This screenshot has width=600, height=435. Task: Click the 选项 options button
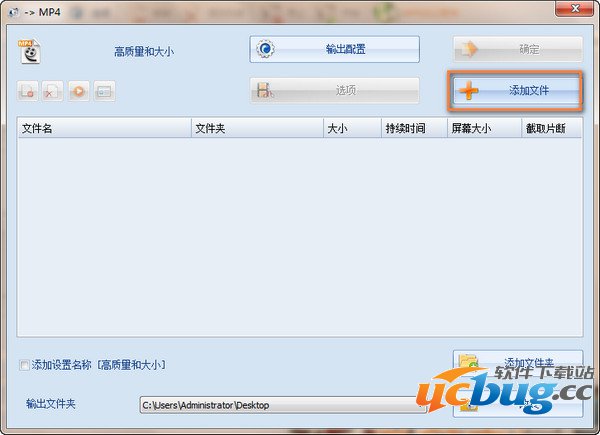tap(334, 90)
